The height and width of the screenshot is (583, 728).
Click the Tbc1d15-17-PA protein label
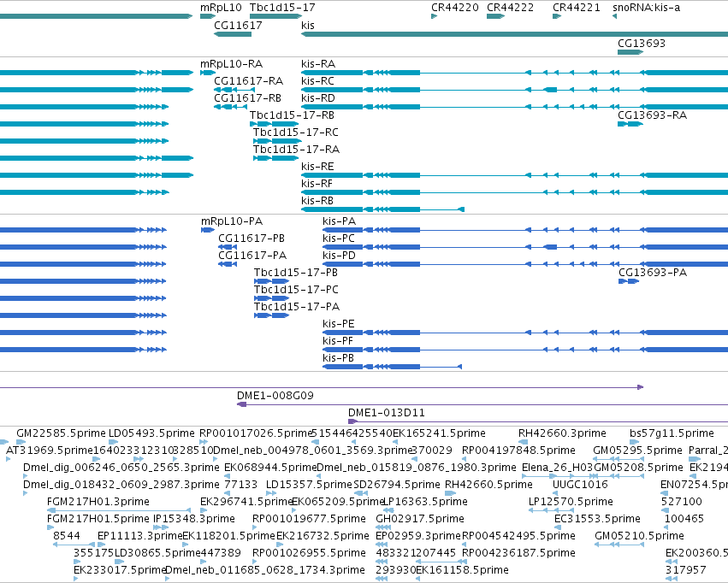(x=297, y=307)
